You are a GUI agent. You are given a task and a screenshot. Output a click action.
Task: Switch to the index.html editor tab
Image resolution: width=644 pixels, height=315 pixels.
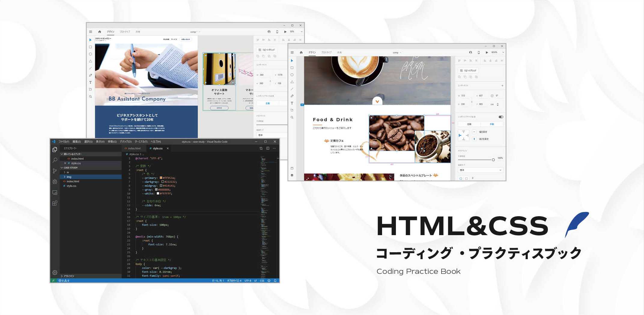(134, 148)
